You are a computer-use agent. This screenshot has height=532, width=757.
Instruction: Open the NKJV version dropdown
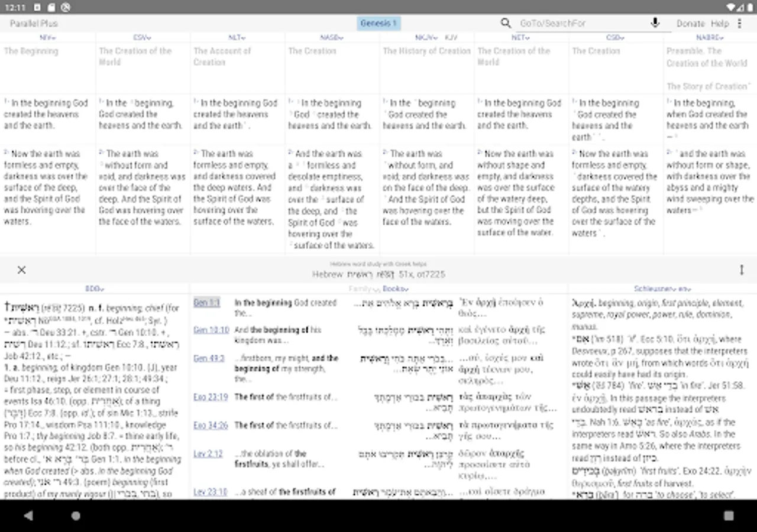pos(426,37)
